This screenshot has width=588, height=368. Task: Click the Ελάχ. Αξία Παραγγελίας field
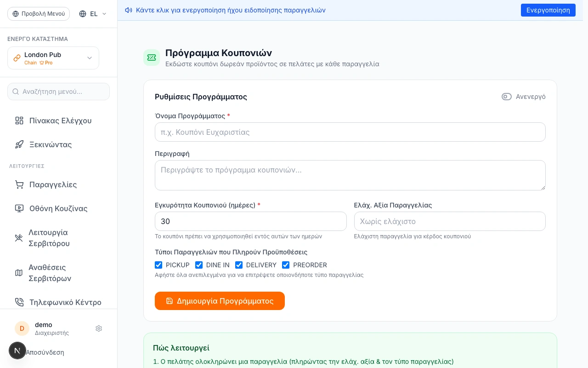(450, 221)
